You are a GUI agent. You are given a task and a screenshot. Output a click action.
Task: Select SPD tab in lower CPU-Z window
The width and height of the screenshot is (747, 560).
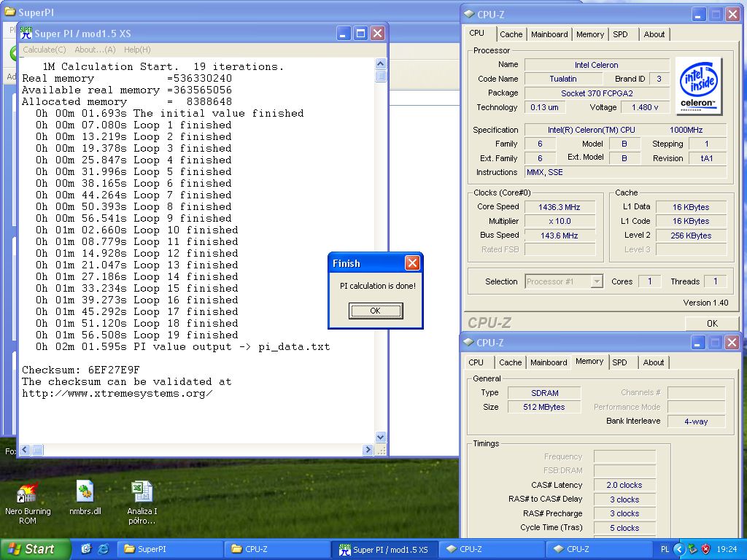(620, 362)
